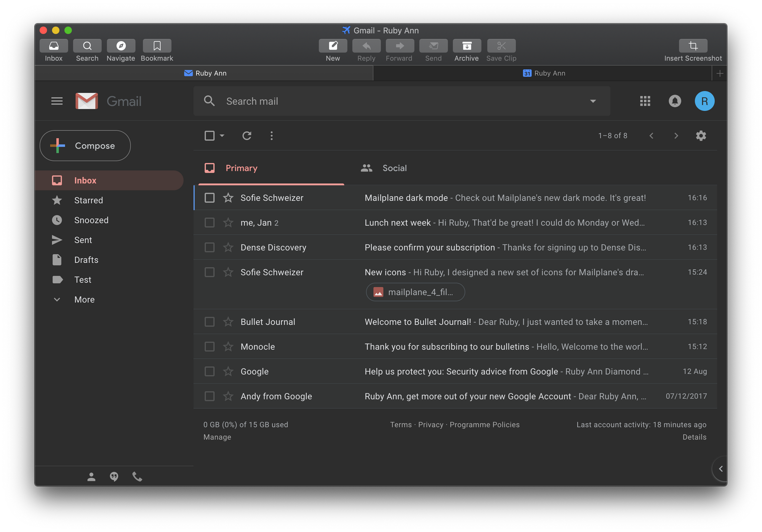
Task: Star the Google security advice email
Action: click(x=228, y=371)
